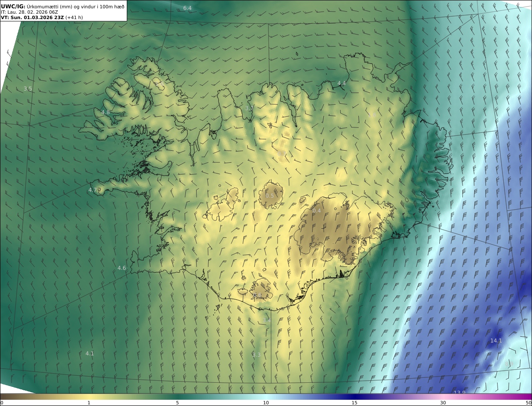Click the 3.4 value south of the coast
532x406 pixels.
(266, 321)
